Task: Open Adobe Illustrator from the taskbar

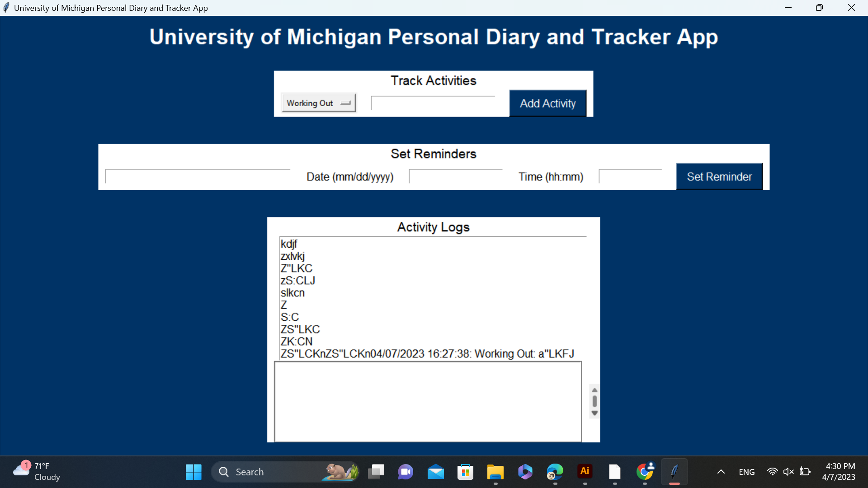Action: click(585, 472)
